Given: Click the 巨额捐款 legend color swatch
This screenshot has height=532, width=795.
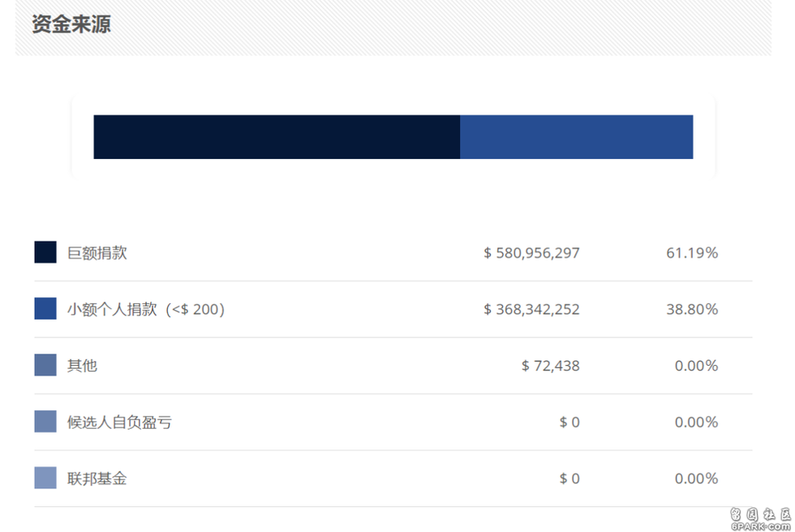Looking at the screenshot, I should point(45,252).
